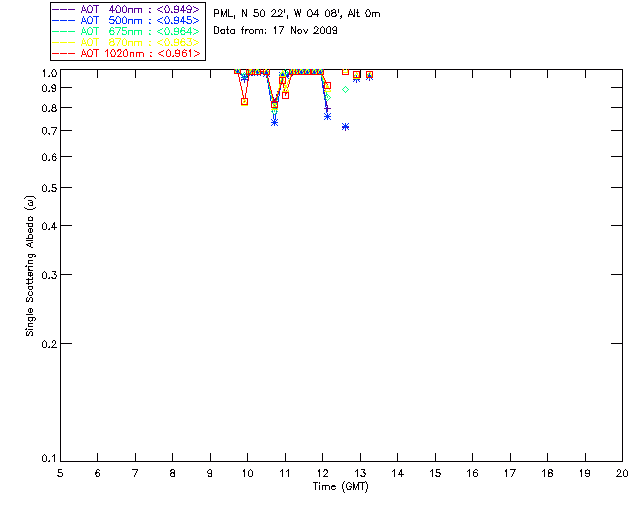The height and width of the screenshot is (512, 640).
Task: Click the 0.7 y-axis tick label
Action: (x=49, y=131)
